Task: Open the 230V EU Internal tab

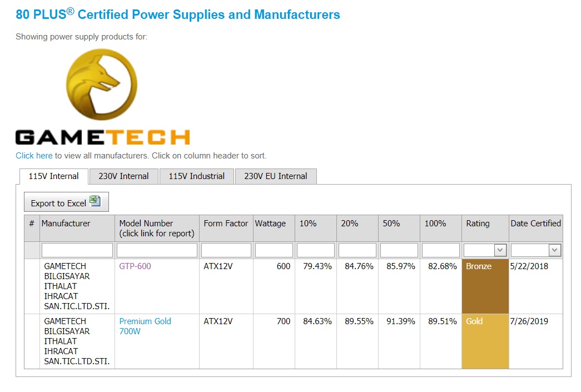Action: [x=275, y=176]
